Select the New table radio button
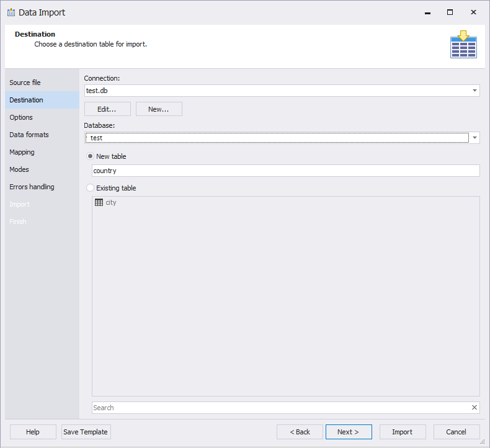The image size is (490, 448). tap(90, 156)
